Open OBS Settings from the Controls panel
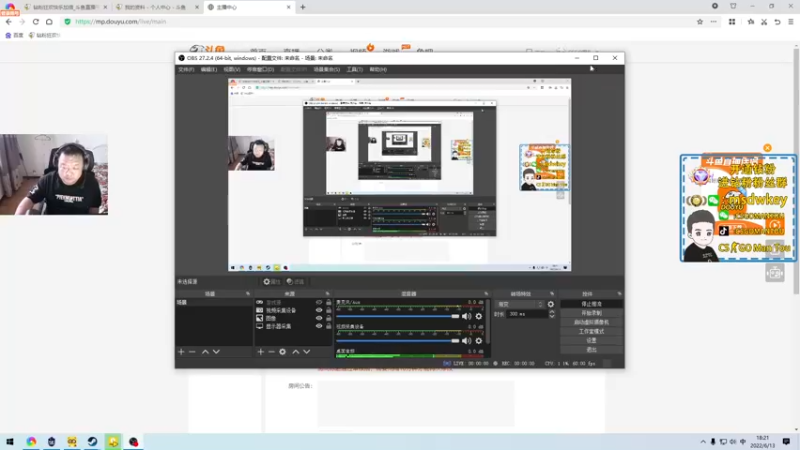The height and width of the screenshot is (450, 800). pos(591,340)
